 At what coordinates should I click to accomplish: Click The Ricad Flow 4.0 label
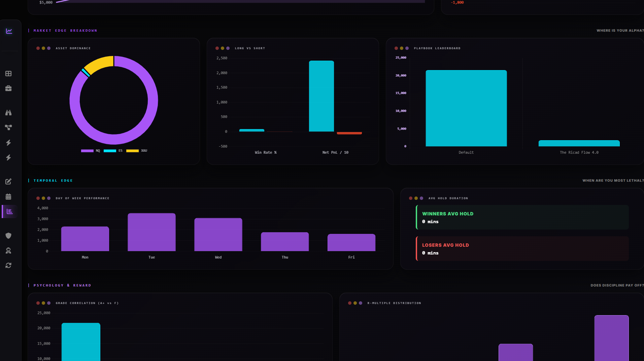[x=579, y=153]
